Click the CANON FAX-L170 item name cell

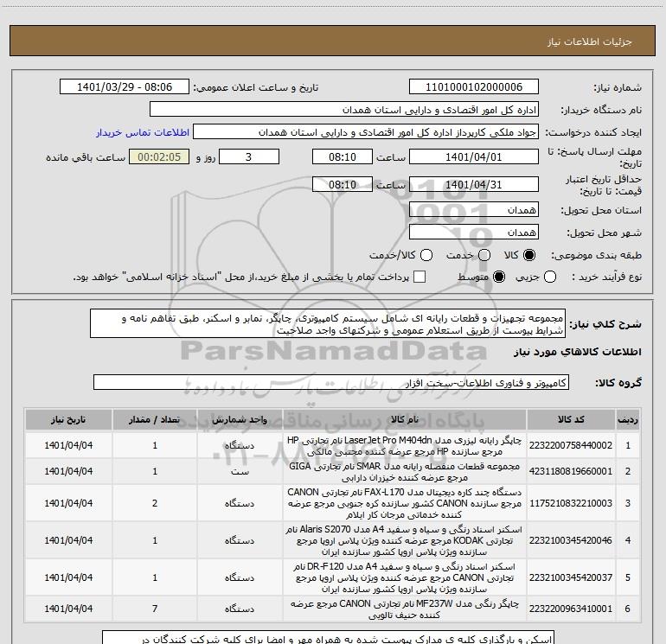(405, 503)
